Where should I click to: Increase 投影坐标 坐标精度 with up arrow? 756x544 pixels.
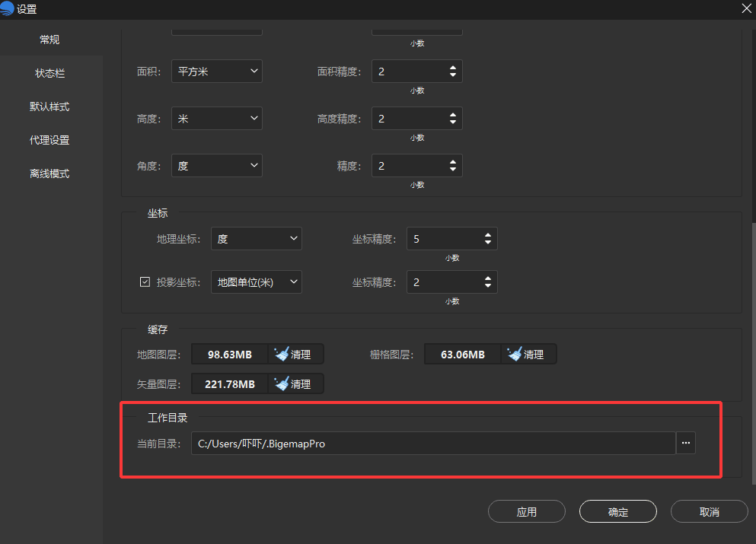click(x=488, y=278)
